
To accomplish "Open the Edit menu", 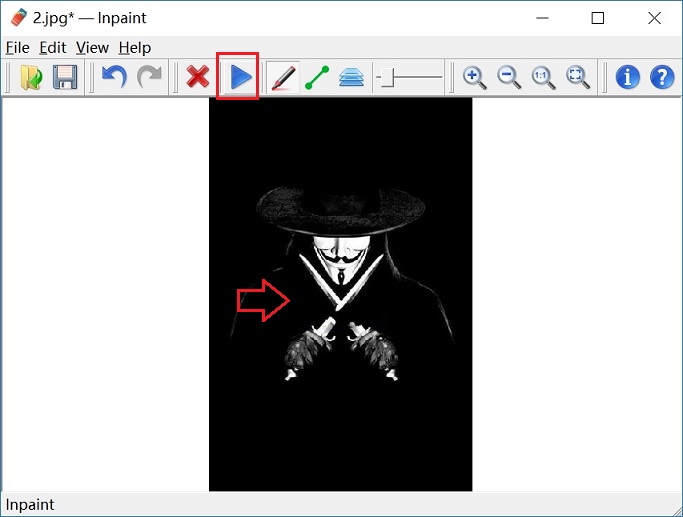I will pyautogui.click(x=52, y=47).
